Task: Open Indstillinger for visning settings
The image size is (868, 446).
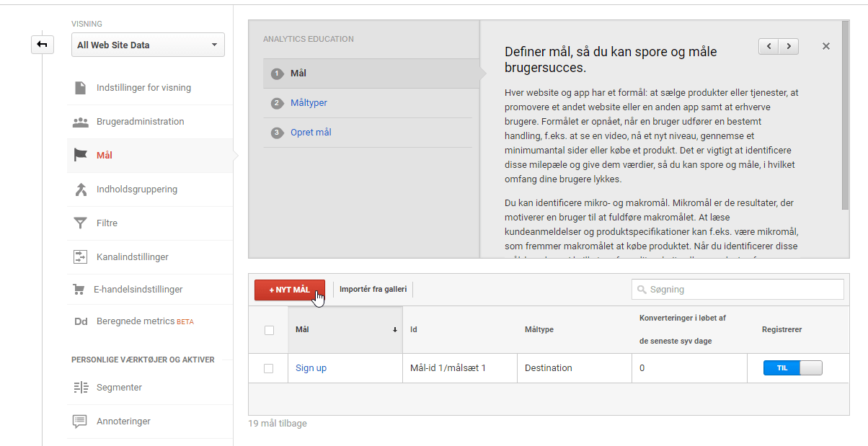Action: tap(143, 88)
